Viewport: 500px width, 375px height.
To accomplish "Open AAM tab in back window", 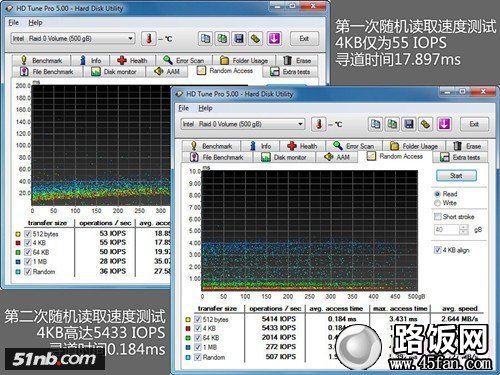I will [167, 71].
